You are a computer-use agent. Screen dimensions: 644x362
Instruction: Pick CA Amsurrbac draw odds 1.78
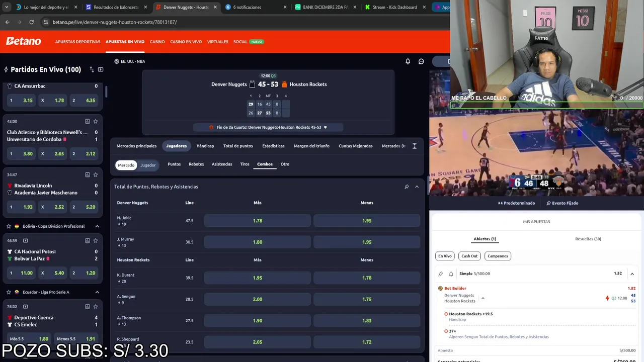click(52, 100)
